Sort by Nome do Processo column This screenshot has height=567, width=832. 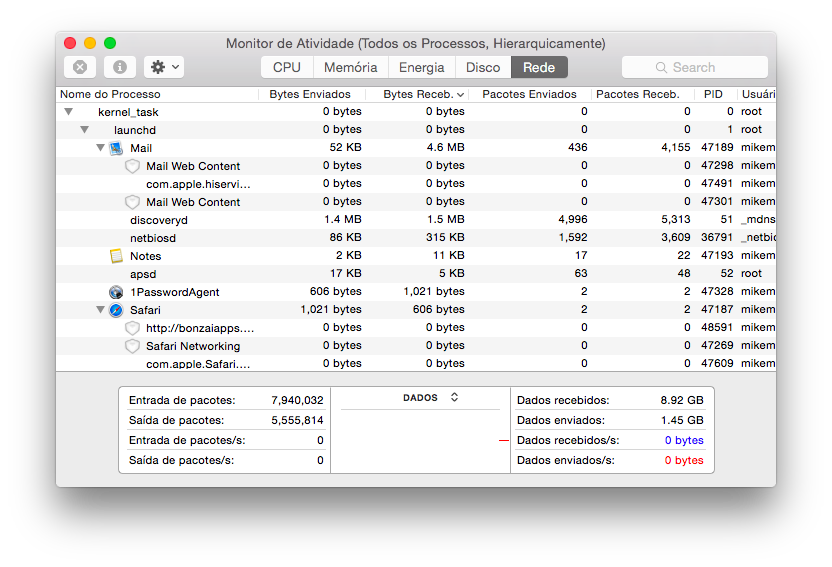[157, 94]
